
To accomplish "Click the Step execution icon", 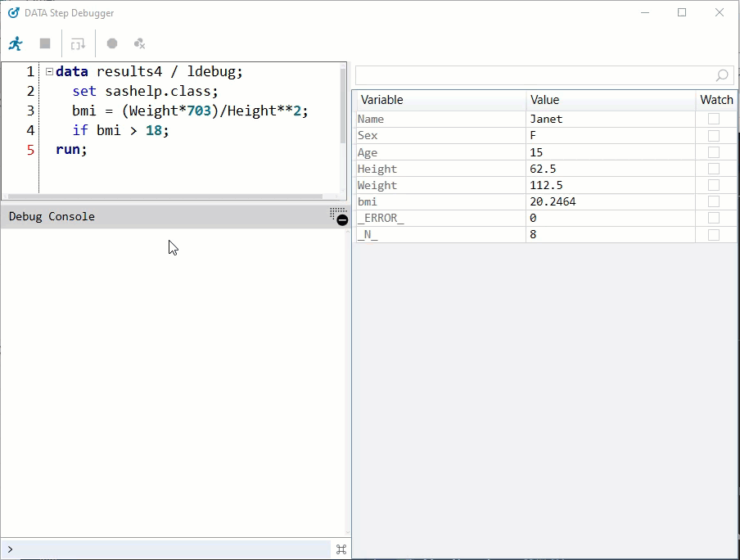I will (77, 43).
